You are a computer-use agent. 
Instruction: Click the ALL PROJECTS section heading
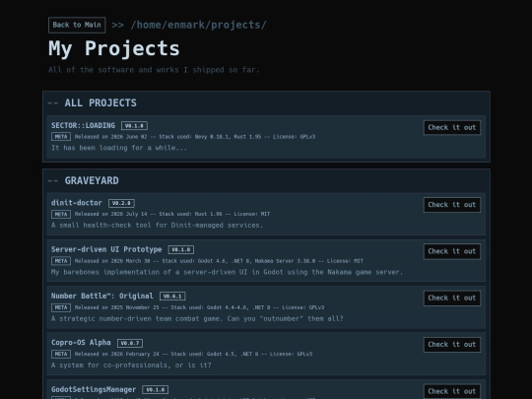point(100,102)
